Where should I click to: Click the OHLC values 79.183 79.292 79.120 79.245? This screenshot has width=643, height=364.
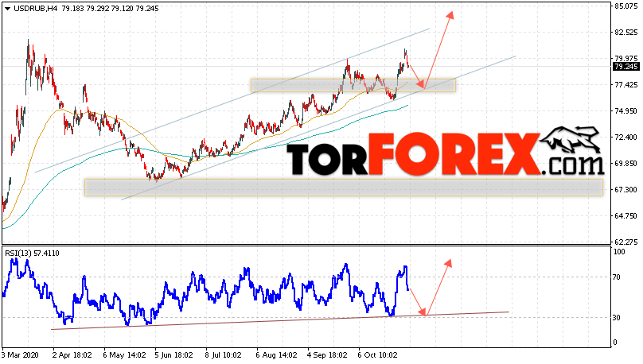[x=110, y=9]
